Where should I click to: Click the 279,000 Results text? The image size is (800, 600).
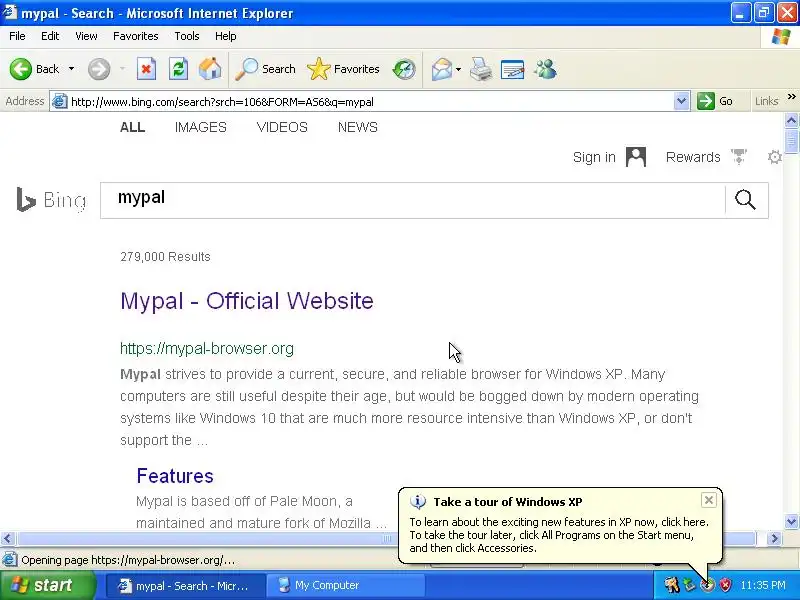165,257
